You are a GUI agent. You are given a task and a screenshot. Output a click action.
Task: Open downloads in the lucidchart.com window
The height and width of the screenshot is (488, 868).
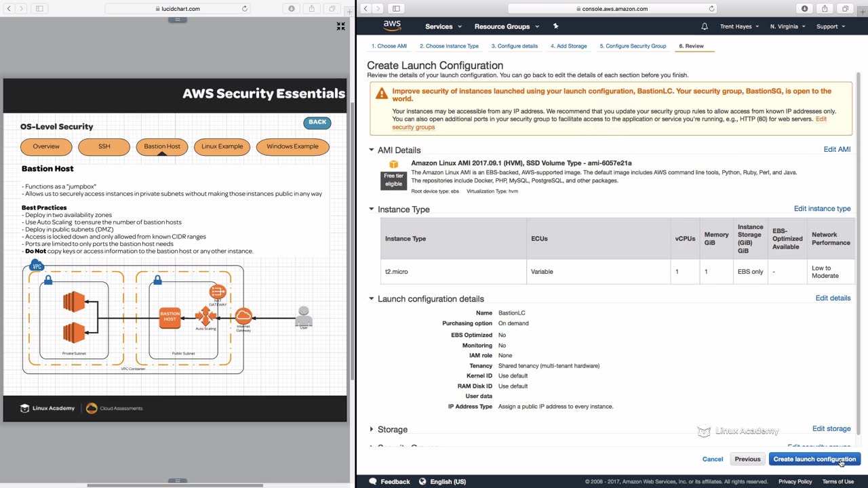pos(292,9)
